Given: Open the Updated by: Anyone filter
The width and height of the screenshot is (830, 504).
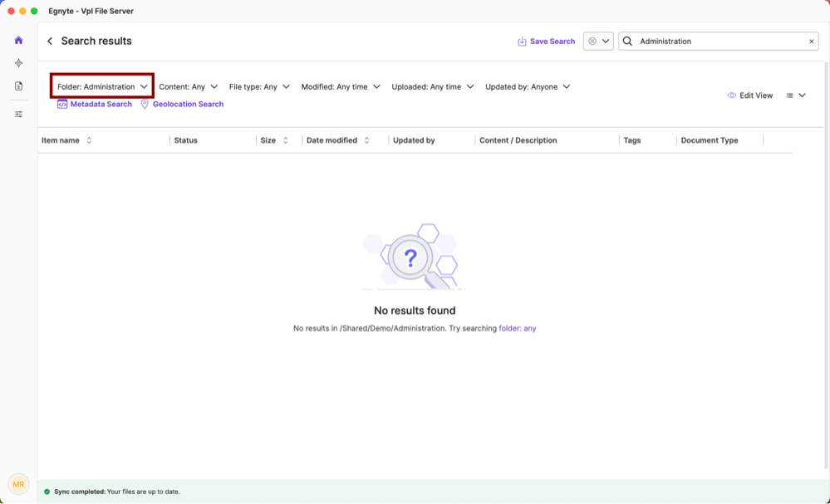Looking at the screenshot, I should point(528,86).
